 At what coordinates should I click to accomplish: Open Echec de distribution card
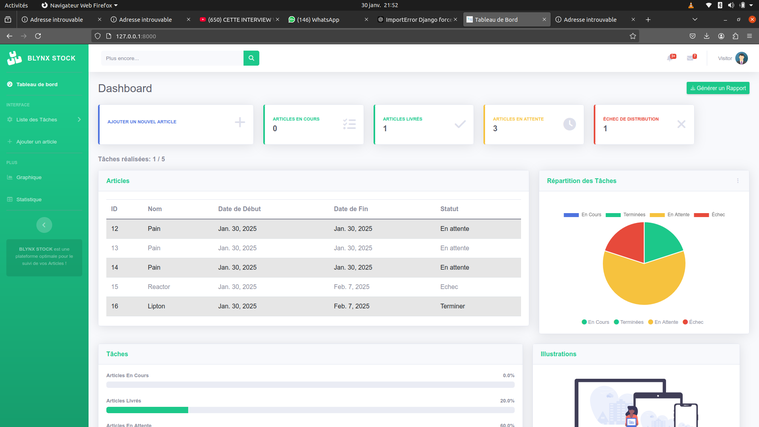coord(644,124)
